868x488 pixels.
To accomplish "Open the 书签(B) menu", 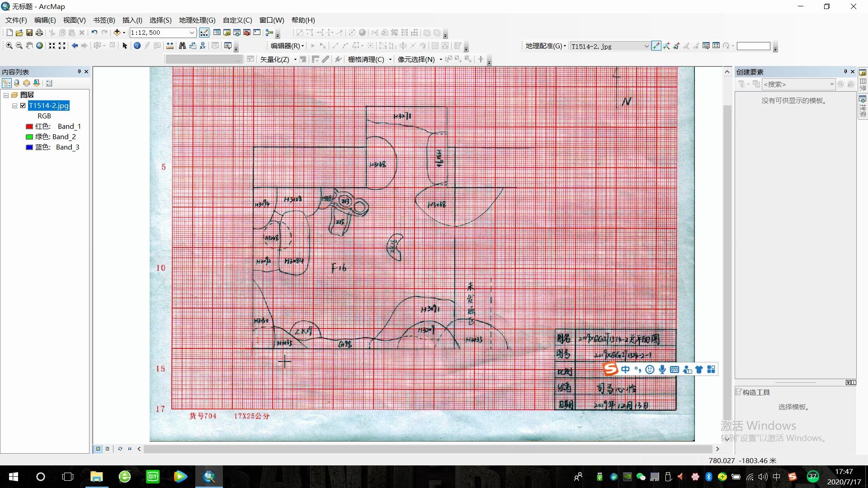I will (104, 20).
